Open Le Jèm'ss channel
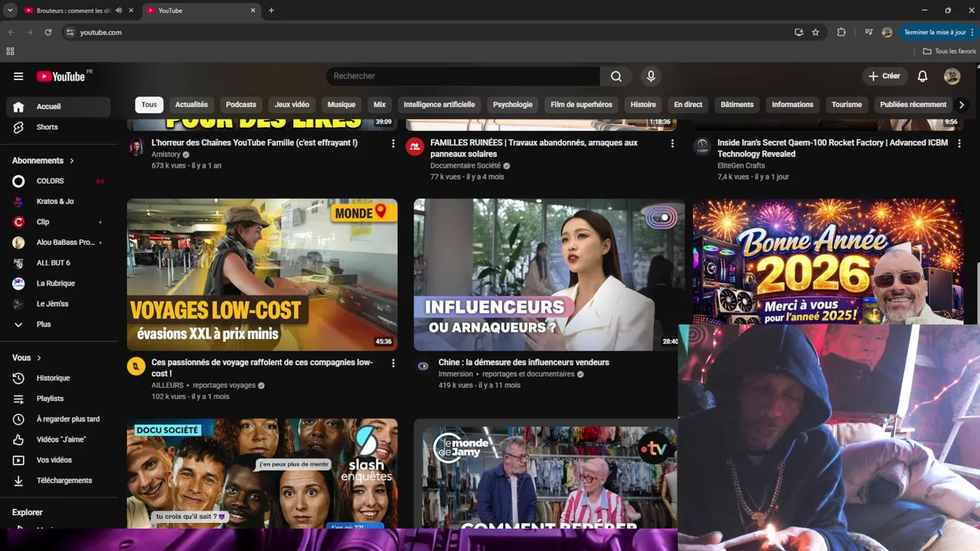 coord(58,304)
